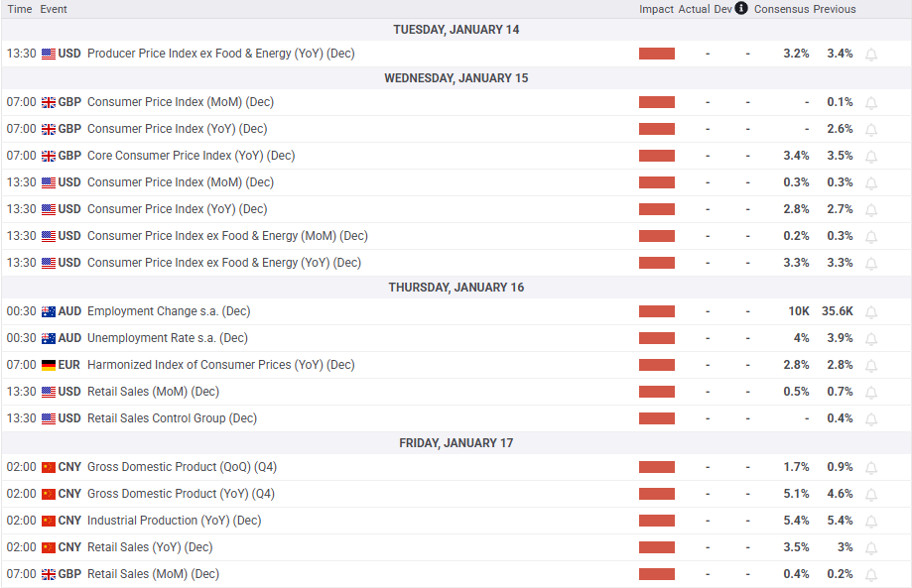Click the China flag on Retail Sales row
This screenshot has width=912, height=588.
click(49, 547)
